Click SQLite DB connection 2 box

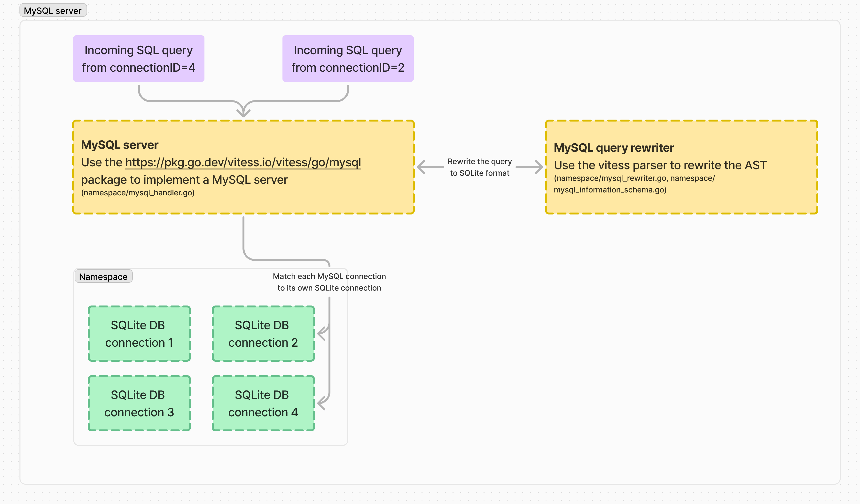263,334
